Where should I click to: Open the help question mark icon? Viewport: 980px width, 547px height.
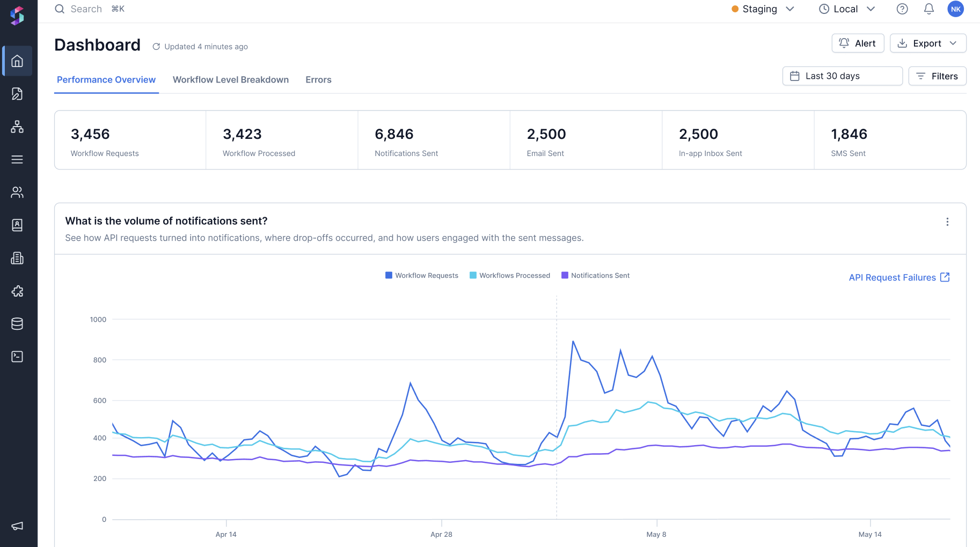pyautogui.click(x=902, y=9)
